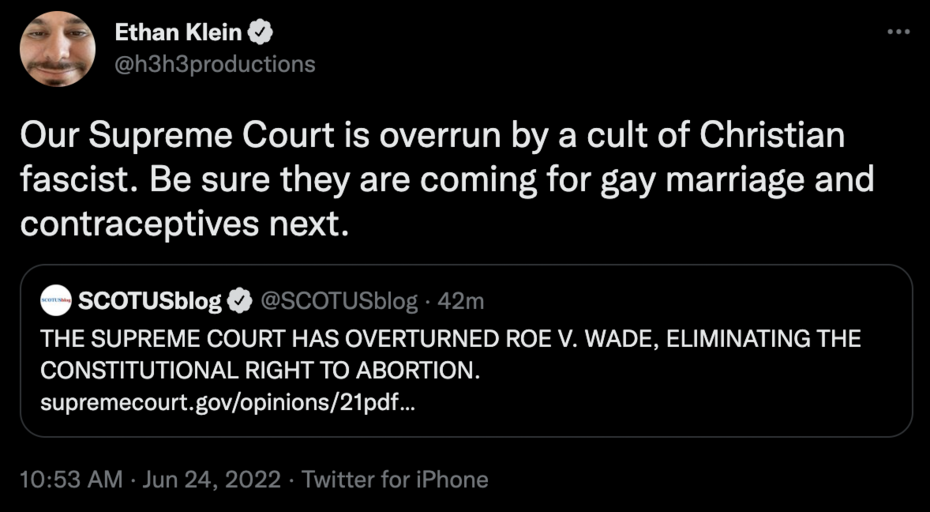
Task: Click the tweet's first line starting "Our Supreme Court"
Action: point(430,134)
